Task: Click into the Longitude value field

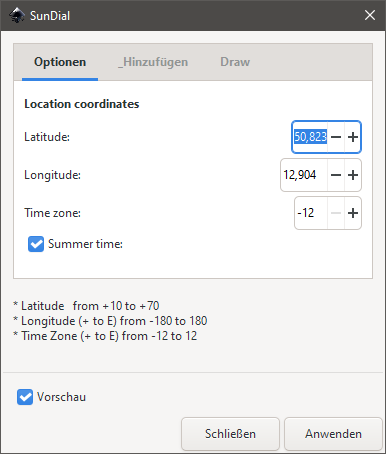Action: tap(304, 175)
